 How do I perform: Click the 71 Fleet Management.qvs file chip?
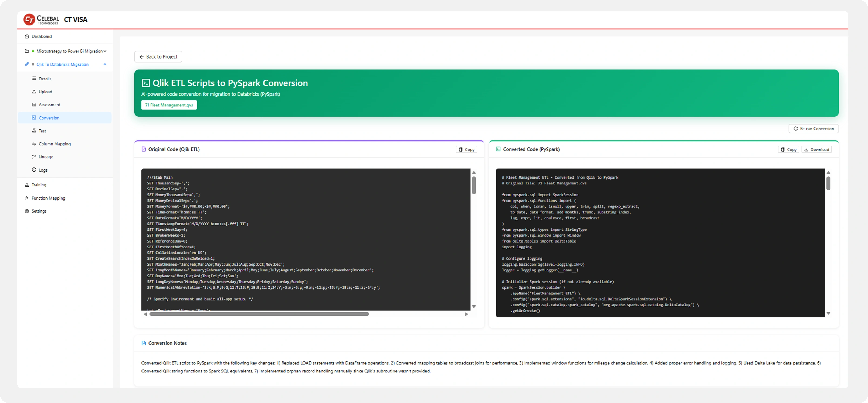point(169,105)
